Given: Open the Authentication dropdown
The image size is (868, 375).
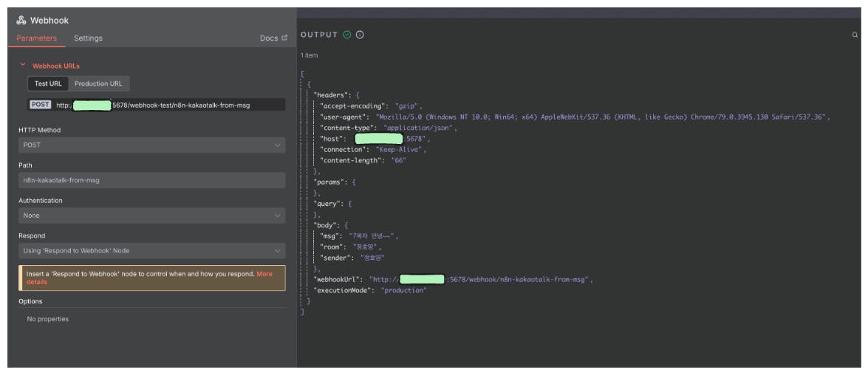Looking at the screenshot, I should [x=151, y=215].
